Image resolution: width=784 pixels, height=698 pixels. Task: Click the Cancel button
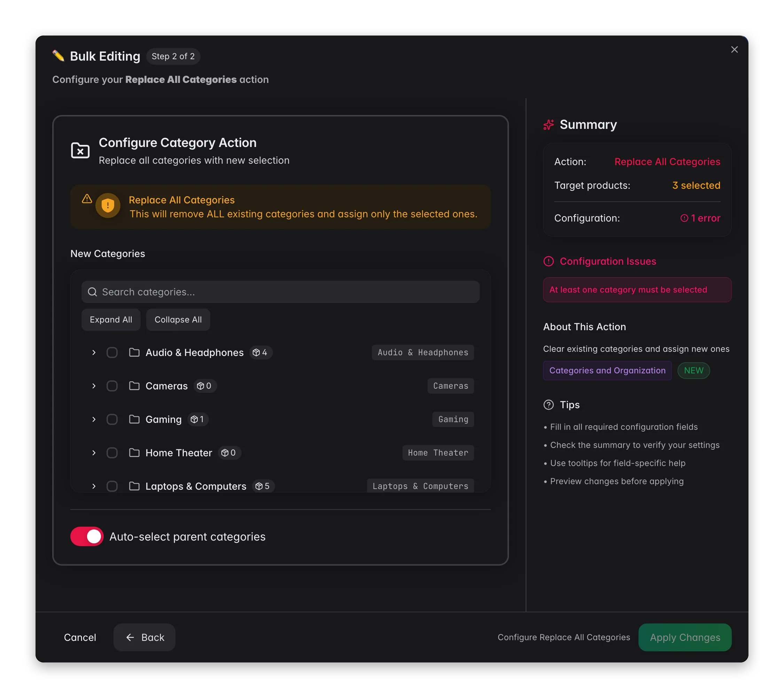pyautogui.click(x=80, y=637)
